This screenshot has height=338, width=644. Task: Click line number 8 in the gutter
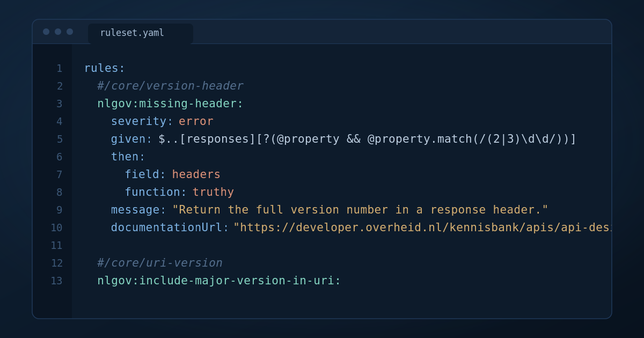pyautogui.click(x=60, y=192)
